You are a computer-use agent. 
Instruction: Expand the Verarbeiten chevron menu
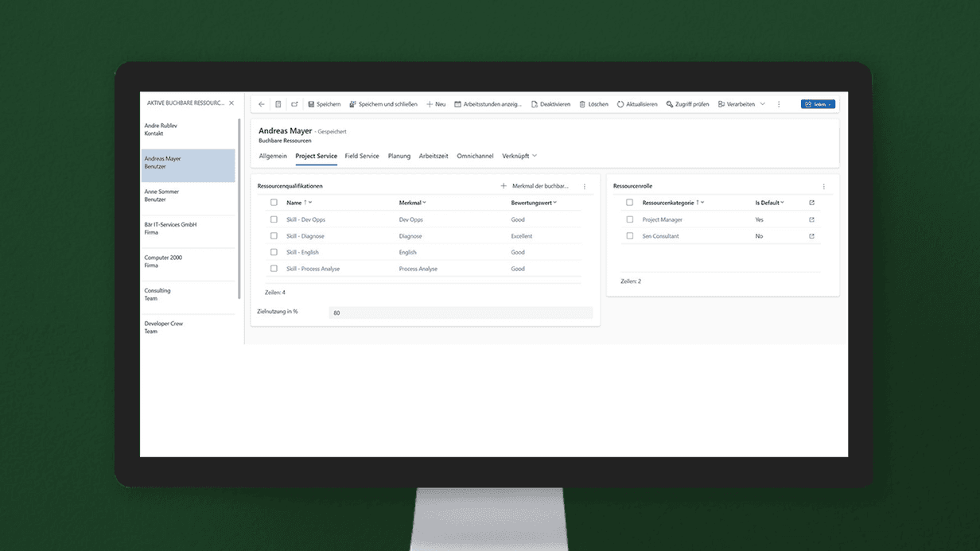click(762, 104)
